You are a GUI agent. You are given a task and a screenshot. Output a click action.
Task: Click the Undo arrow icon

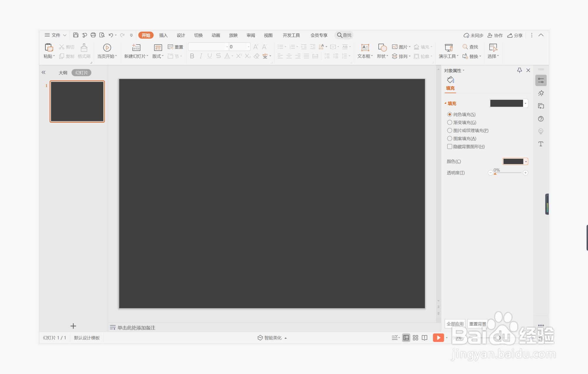coord(111,35)
